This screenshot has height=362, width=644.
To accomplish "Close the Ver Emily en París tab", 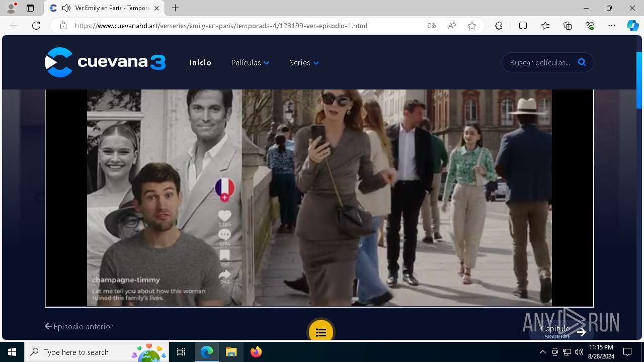I will pyautogui.click(x=156, y=8).
